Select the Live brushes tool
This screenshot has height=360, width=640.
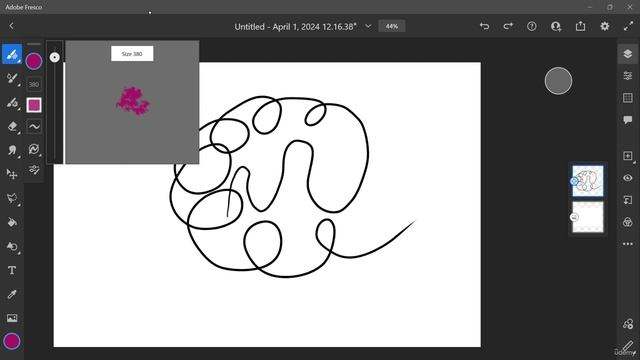(12, 78)
